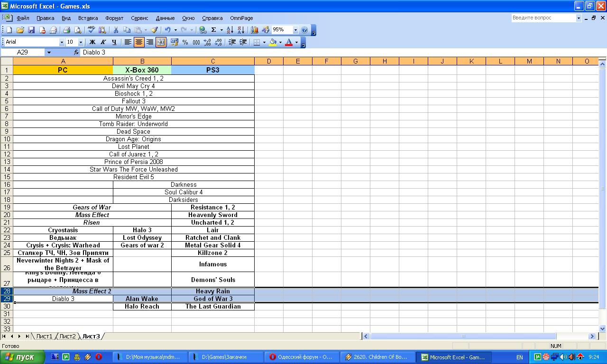The width and height of the screenshot is (607, 364).
Task: Toggle Merge and Center cells
Action: pos(161,42)
